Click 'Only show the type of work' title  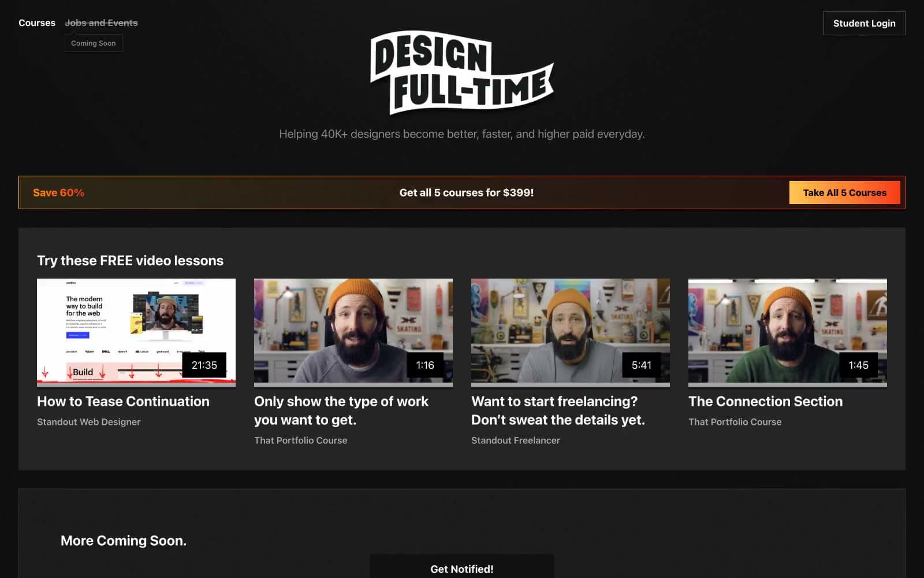click(x=341, y=410)
